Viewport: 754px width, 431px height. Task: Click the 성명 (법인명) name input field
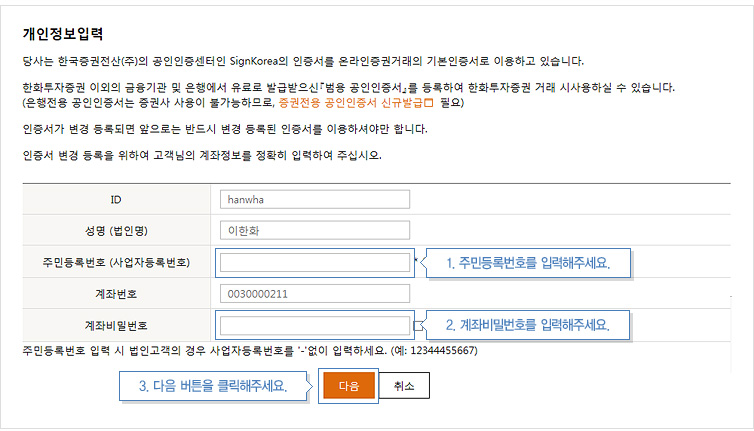point(314,231)
